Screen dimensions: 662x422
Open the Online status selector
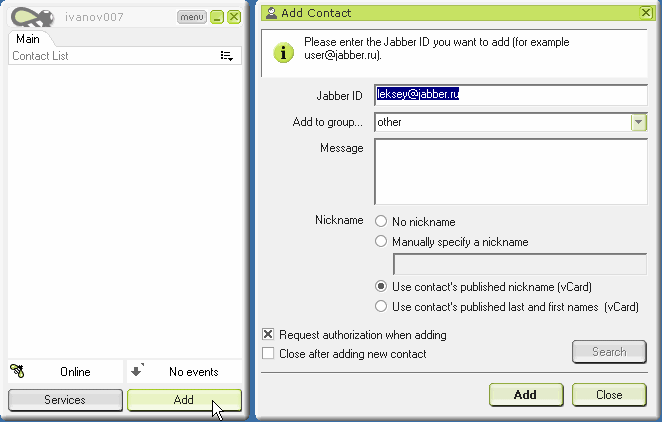[65, 372]
